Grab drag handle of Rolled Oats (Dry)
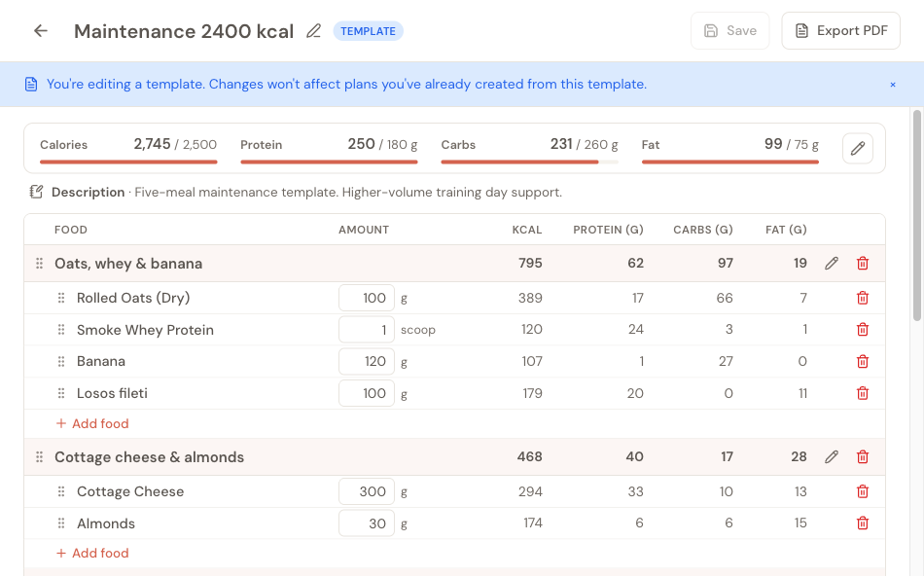 (61, 298)
